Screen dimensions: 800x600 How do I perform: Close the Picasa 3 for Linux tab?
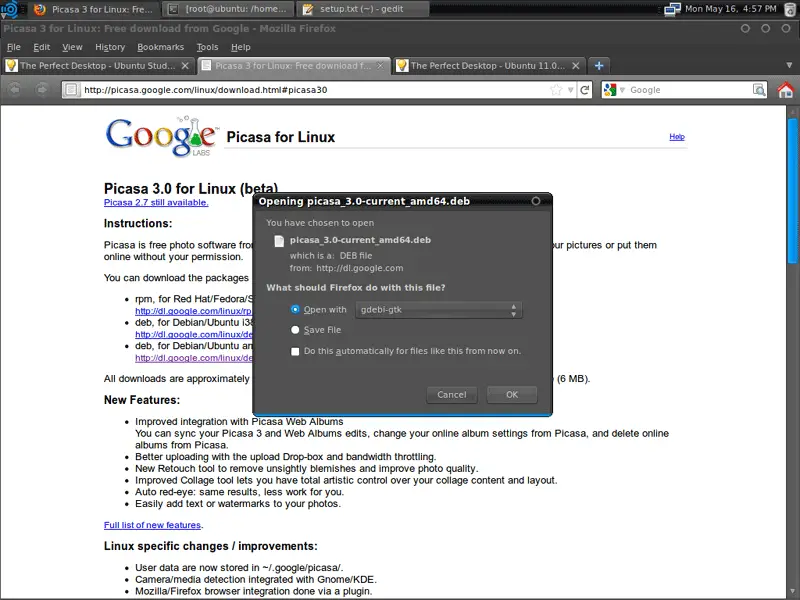[380, 66]
